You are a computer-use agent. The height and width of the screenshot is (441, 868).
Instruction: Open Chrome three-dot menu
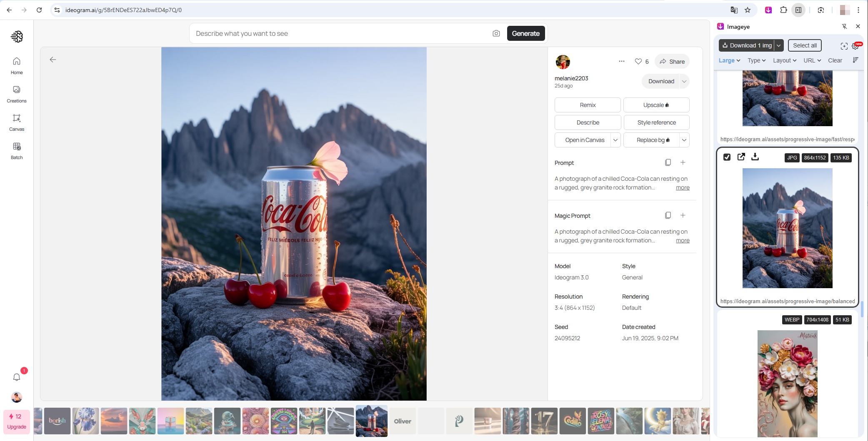point(858,10)
